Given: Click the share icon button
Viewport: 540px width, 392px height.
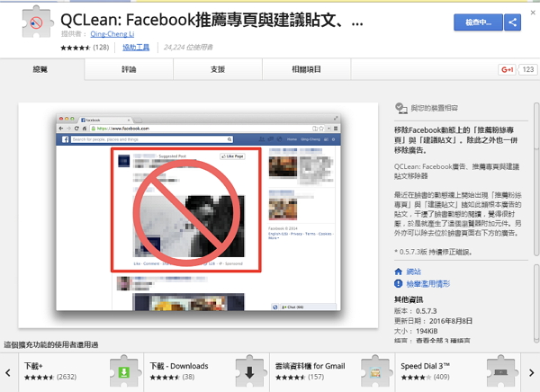Looking at the screenshot, I should 512,22.
